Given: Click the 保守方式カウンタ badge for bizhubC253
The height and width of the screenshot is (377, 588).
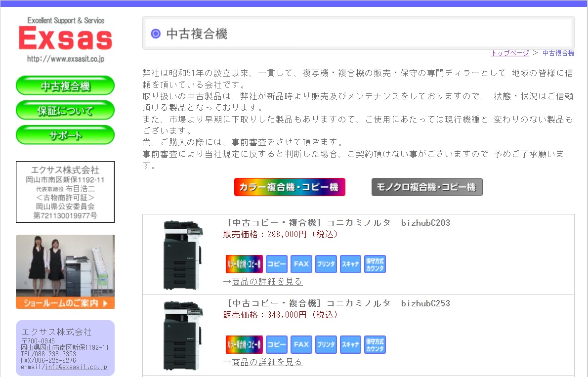Looking at the screenshot, I should click(x=375, y=345).
